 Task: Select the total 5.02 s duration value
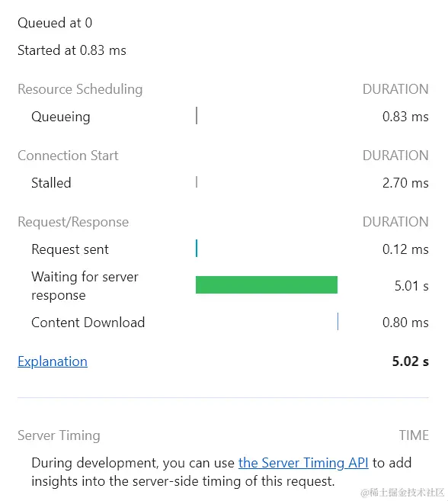(411, 361)
